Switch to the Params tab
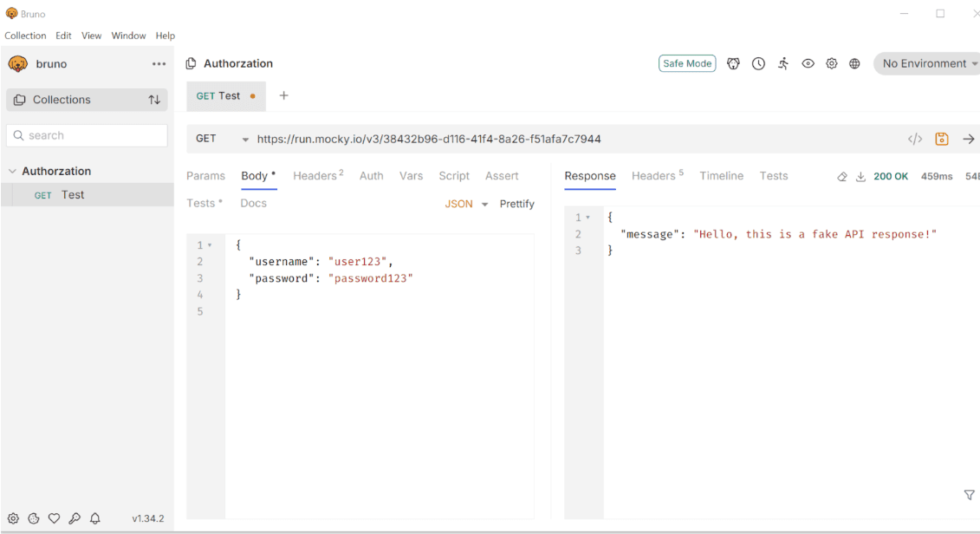This screenshot has height=534, width=980. [205, 176]
